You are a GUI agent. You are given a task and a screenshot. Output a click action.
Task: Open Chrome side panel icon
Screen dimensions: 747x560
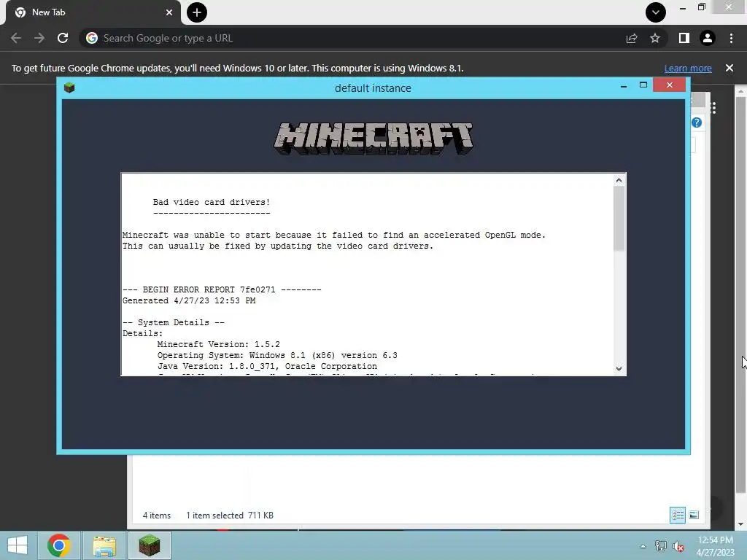[684, 38]
